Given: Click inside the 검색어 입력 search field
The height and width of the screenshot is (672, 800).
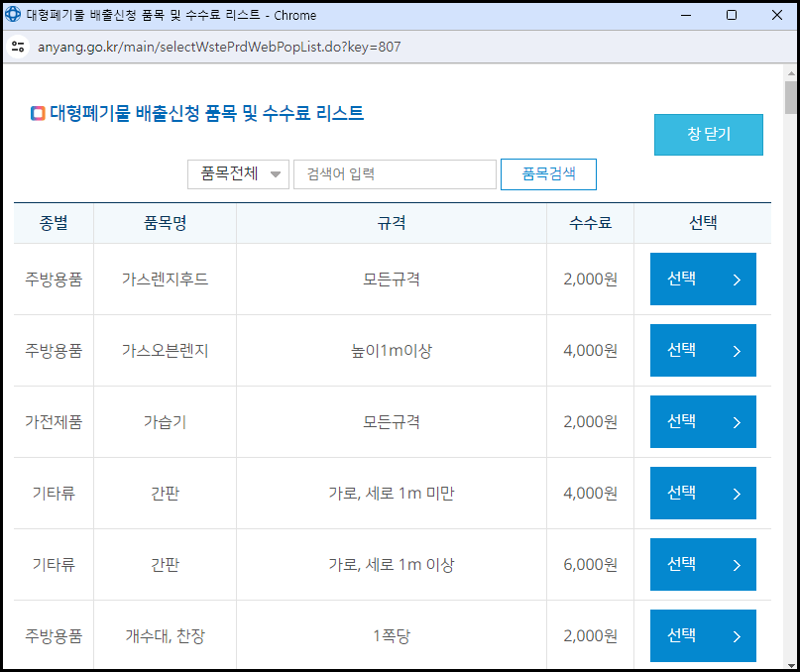Looking at the screenshot, I should click(x=395, y=173).
